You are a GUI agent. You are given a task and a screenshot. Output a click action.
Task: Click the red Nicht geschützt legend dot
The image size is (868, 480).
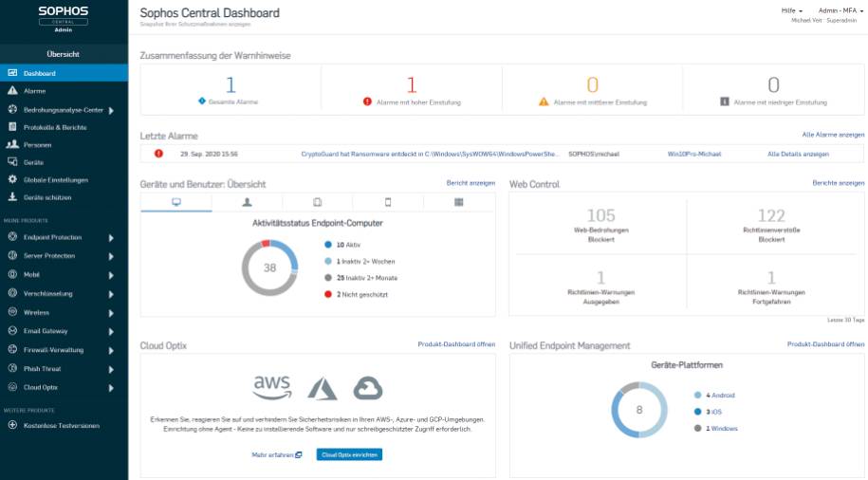[327, 294]
